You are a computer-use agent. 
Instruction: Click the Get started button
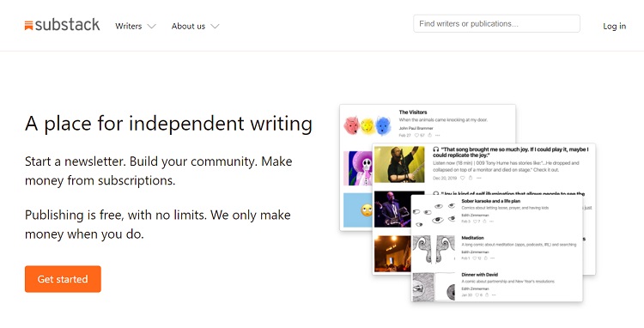[63, 279]
